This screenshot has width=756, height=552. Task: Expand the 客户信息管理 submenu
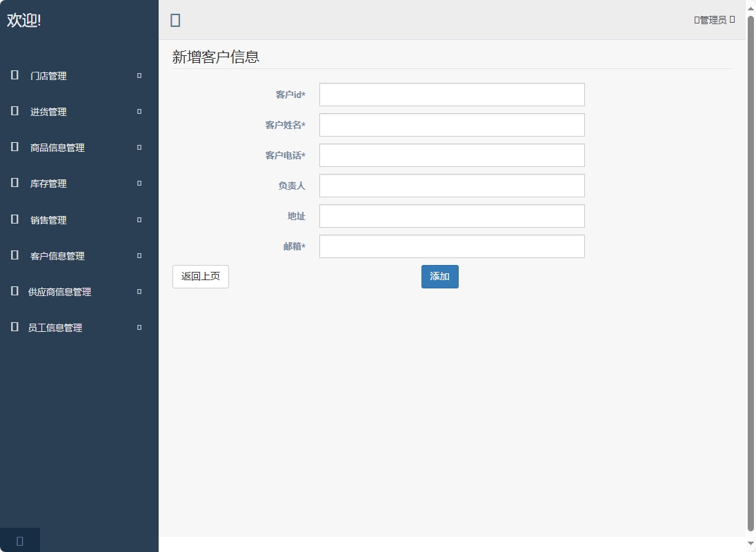(x=137, y=255)
